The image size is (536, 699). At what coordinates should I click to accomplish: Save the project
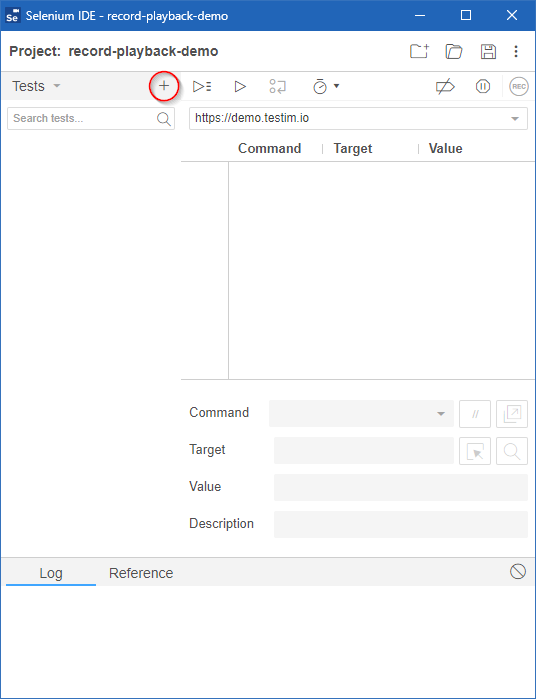(488, 51)
